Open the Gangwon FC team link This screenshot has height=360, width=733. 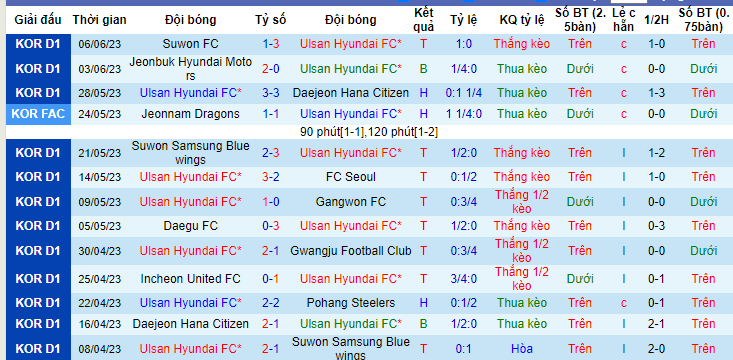[x=351, y=202]
